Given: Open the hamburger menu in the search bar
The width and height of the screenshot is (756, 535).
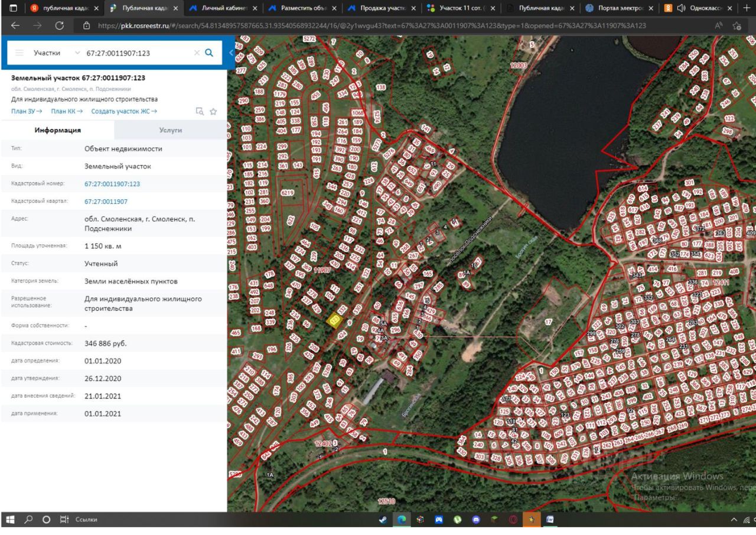Looking at the screenshot, I should (x=19, y=53).
